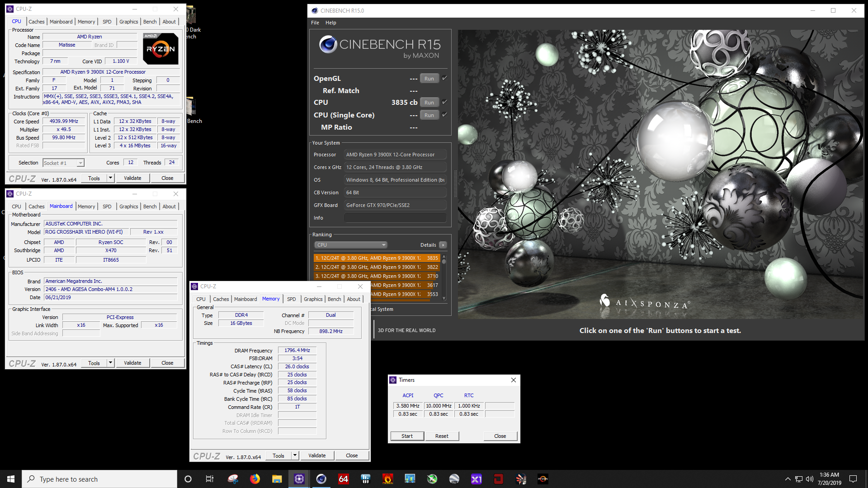Open Tools dropdown arrow in Memory window
Screen dimensions: 868x488
295,455
